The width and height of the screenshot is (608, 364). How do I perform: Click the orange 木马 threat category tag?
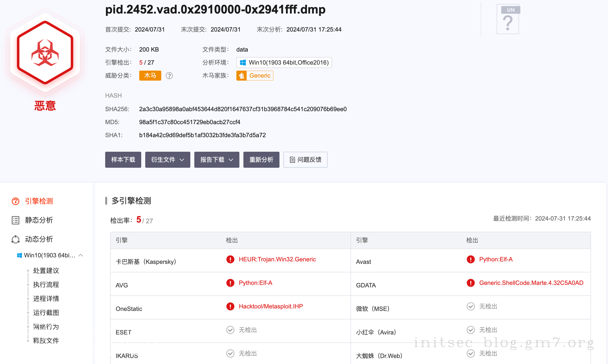pyautogui.click(x=150, y=76)
